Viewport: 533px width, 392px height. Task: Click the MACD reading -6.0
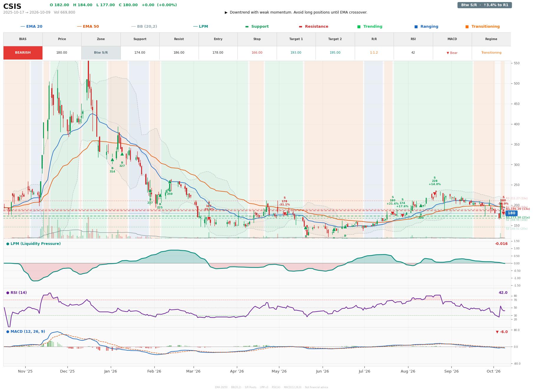pos(502,332)
